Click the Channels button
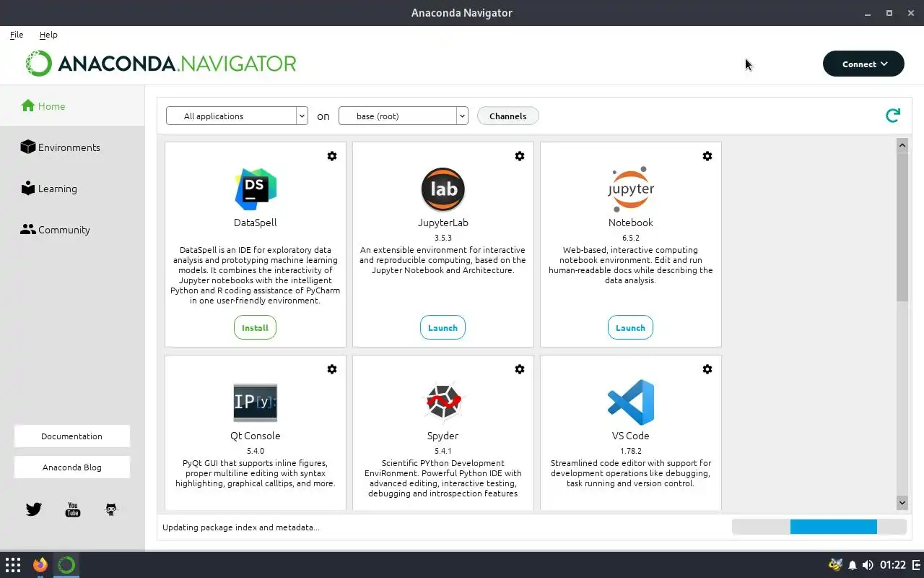 [x=508, y=116]
